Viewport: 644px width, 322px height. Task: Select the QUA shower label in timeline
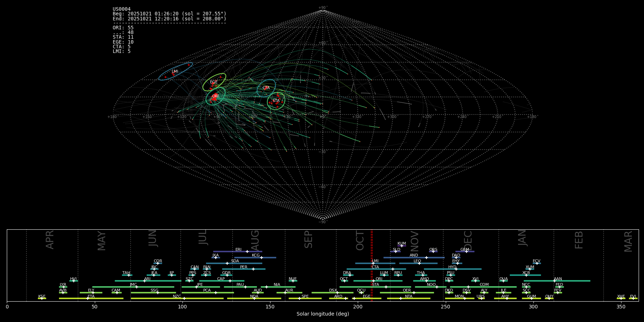pyautogui.click(x=503, y=279)
